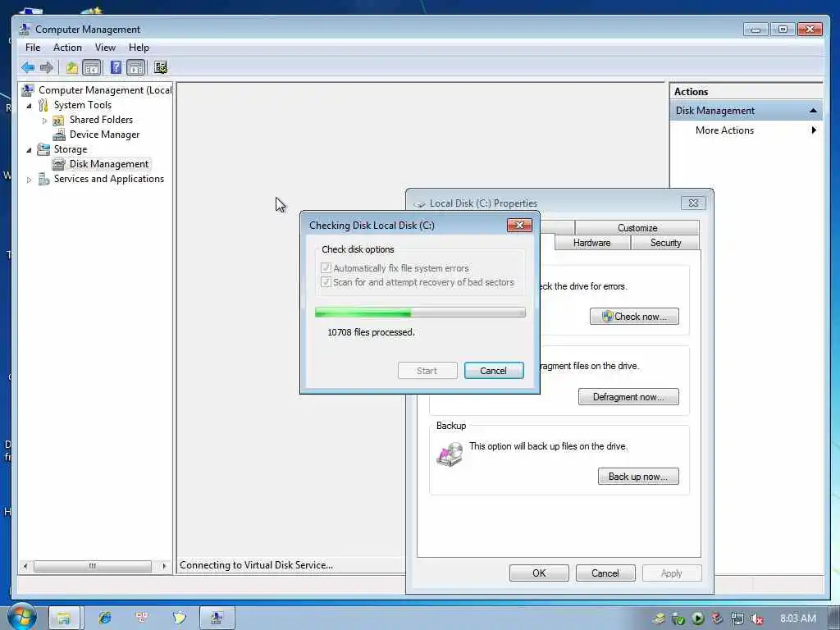
Task: Click the green play tray icon
Action: pyautogui.click(x=698, y=619)
